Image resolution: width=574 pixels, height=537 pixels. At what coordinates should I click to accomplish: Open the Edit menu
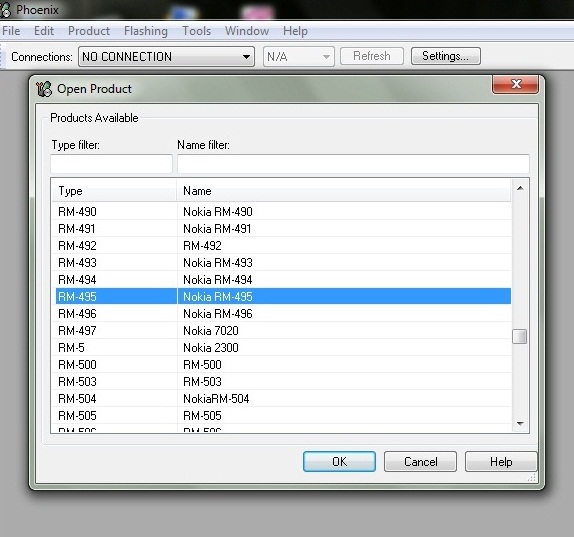tap(44, 31)
